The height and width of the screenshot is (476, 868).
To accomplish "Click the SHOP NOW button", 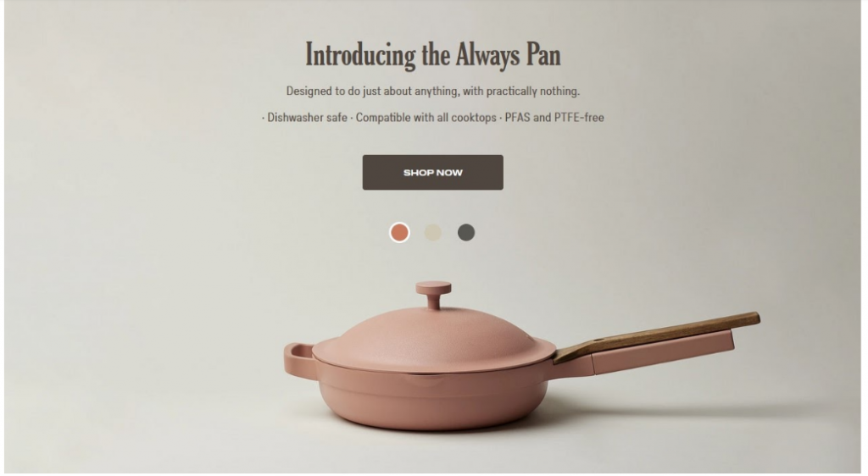I will point(433,173).
